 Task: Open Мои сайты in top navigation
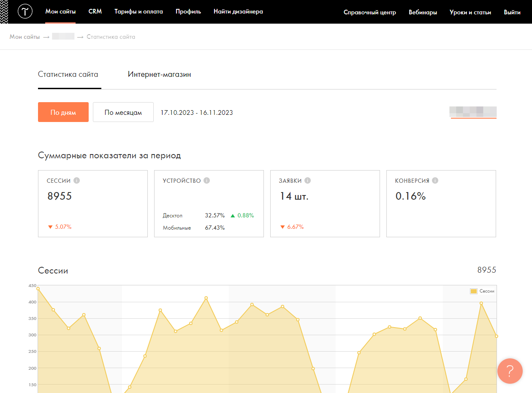point(60,12)
